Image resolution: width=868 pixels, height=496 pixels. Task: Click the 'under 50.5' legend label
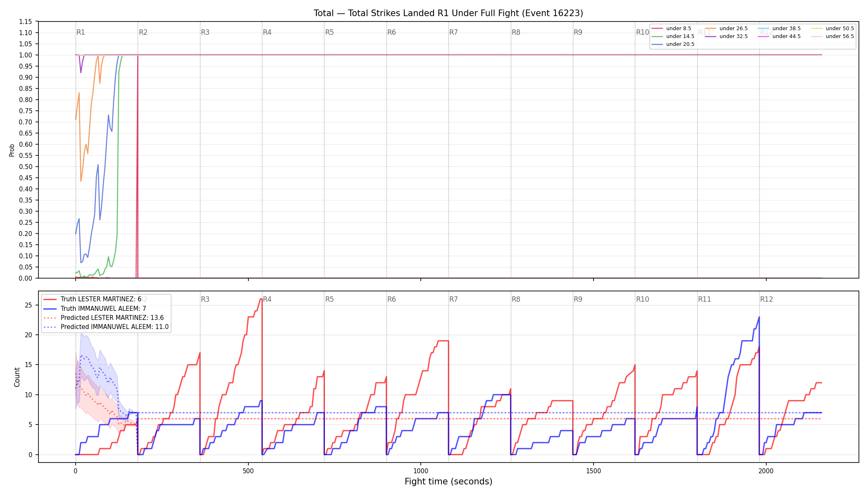(x=839, y=29)
